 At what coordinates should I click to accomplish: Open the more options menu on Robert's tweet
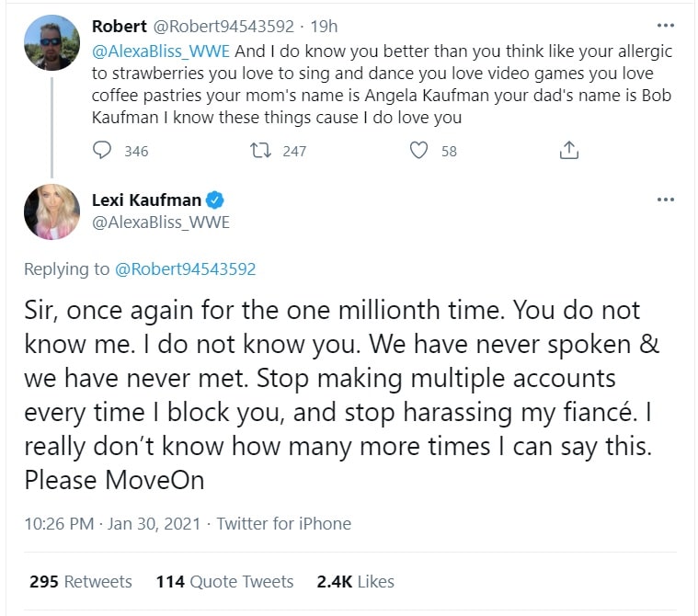point(663,25)
